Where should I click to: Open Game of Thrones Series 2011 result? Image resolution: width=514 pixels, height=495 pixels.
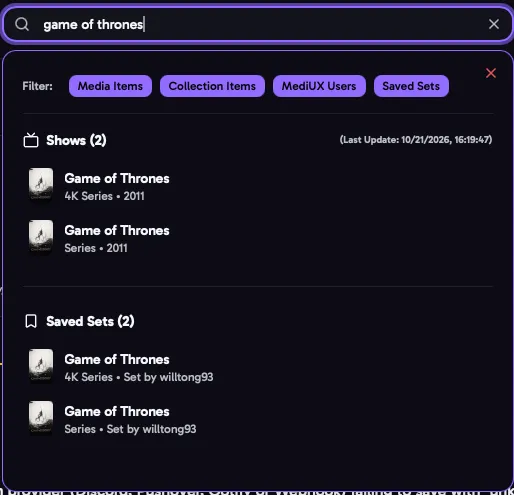[117, 239]
